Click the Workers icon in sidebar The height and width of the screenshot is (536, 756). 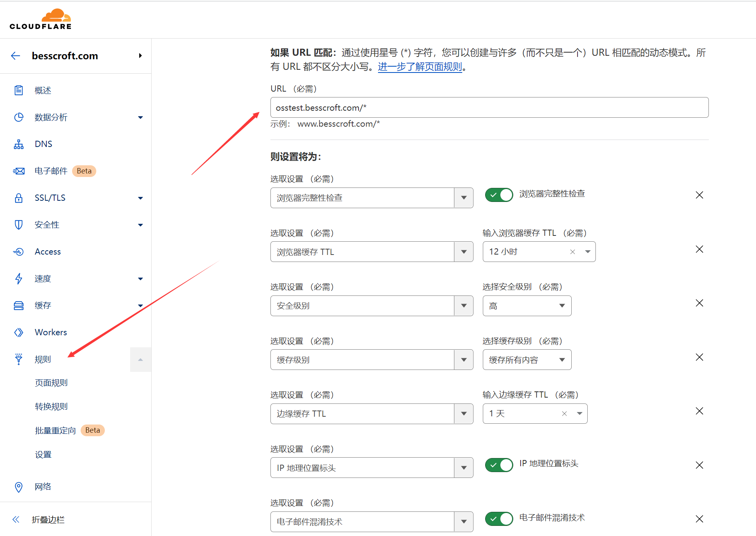click(x=19, y=333)
